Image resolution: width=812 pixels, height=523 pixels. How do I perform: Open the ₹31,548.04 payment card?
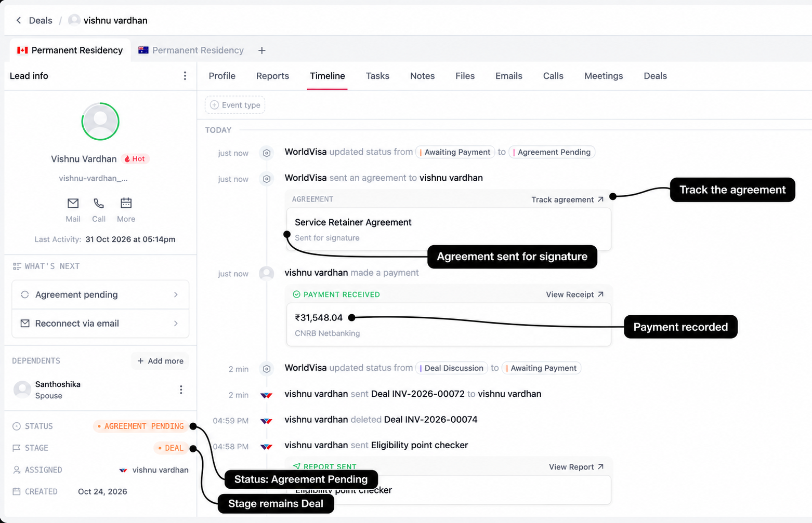[x=449, y=325]
